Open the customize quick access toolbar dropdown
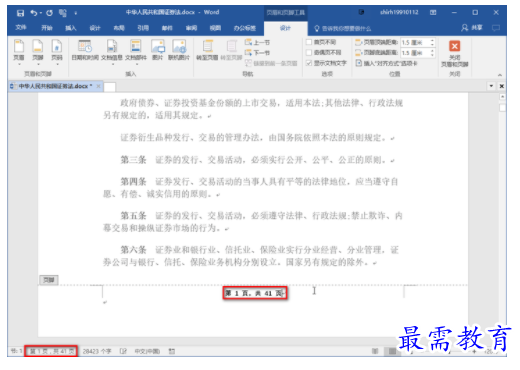 (x=76, y=13)
